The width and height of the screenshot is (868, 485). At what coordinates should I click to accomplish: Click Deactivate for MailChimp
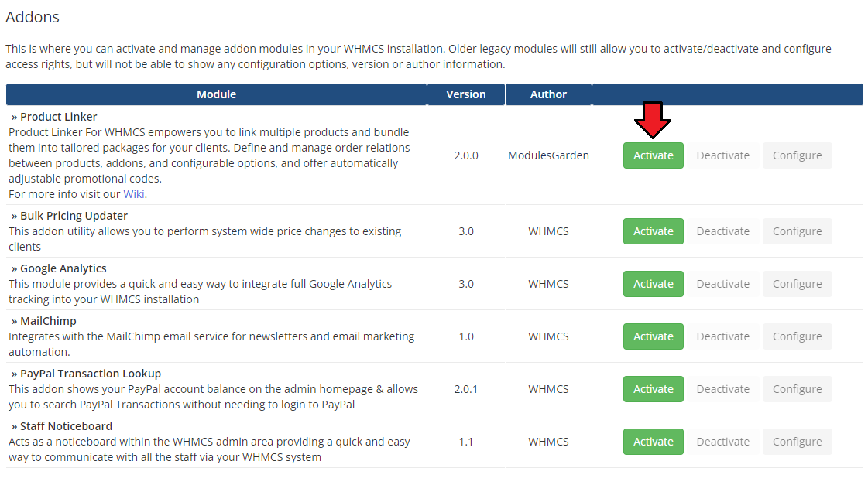(723, 336)
